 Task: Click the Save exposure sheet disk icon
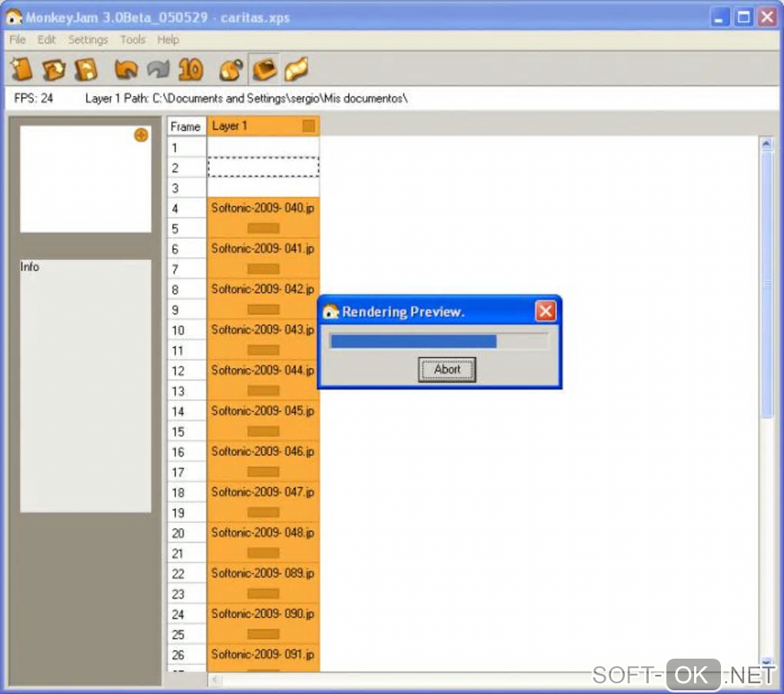85,69
